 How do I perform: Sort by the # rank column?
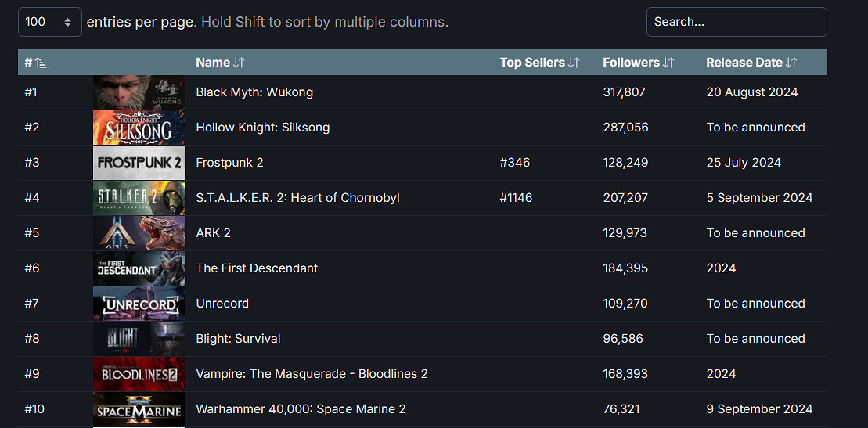35,63
